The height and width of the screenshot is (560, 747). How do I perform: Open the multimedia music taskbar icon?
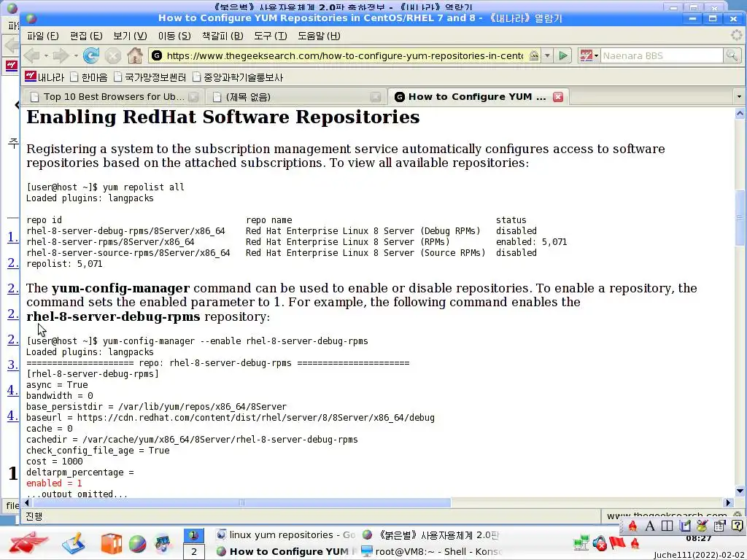tap(163, 543)
